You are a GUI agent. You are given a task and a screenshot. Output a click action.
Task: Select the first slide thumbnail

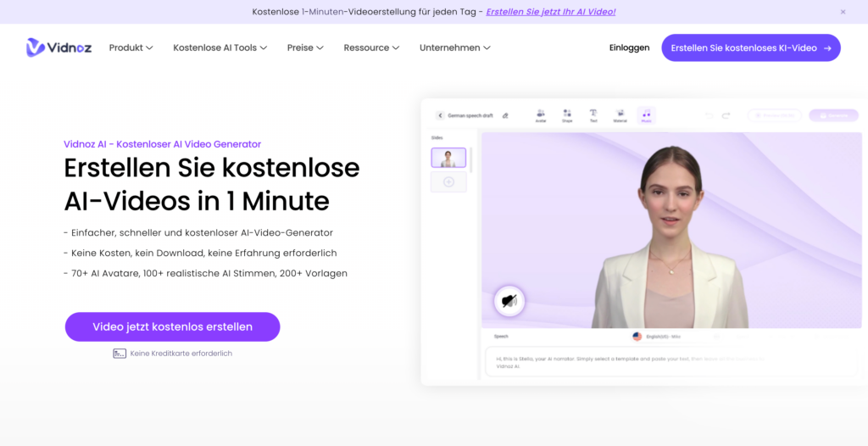[448, 158]
